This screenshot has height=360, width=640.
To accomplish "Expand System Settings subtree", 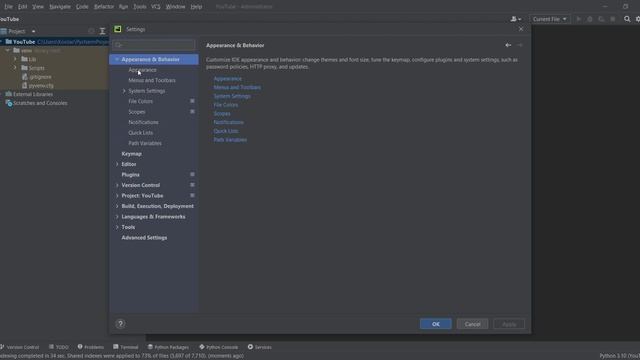I will [124, 91].
